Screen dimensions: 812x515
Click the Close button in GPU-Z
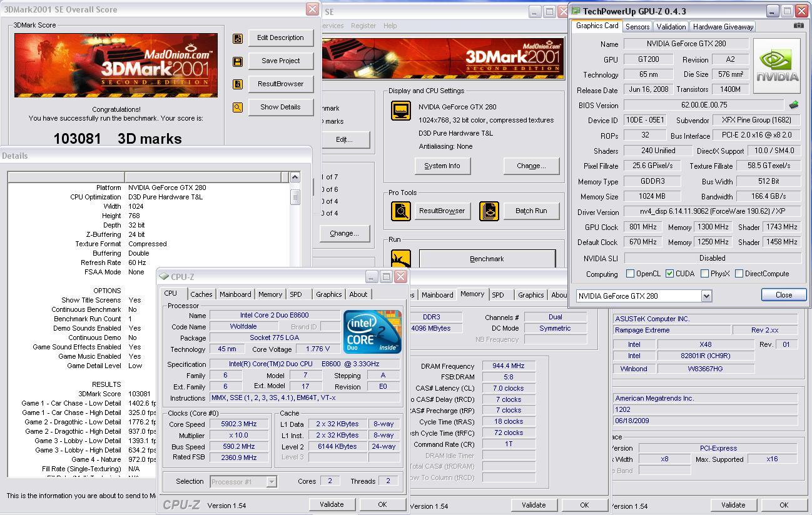pos(784,295)
